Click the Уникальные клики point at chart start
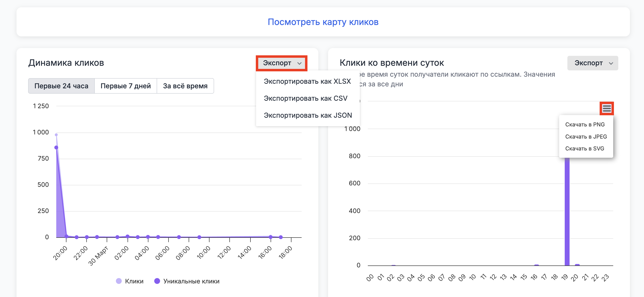Viewport: 644px width, 297px height. [56, 147]
